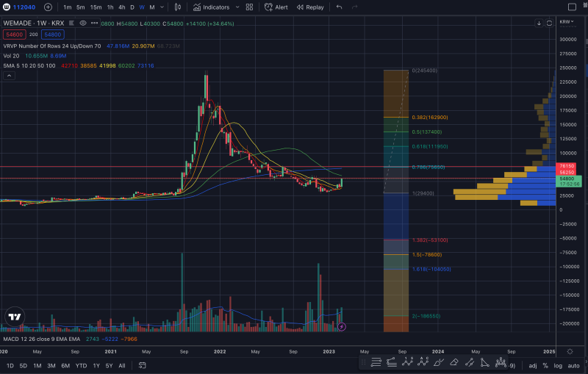Open the layout setup rectangle icon
Image resolution: width=588 pixels, height=374 pixels.
point(572,7)
